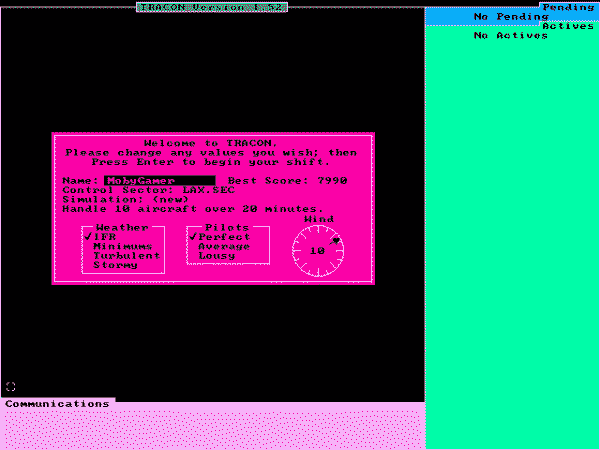Screen dimensions: 600x450
Task: Click the circular cursor in the radar corner
Action: [11, 386]
